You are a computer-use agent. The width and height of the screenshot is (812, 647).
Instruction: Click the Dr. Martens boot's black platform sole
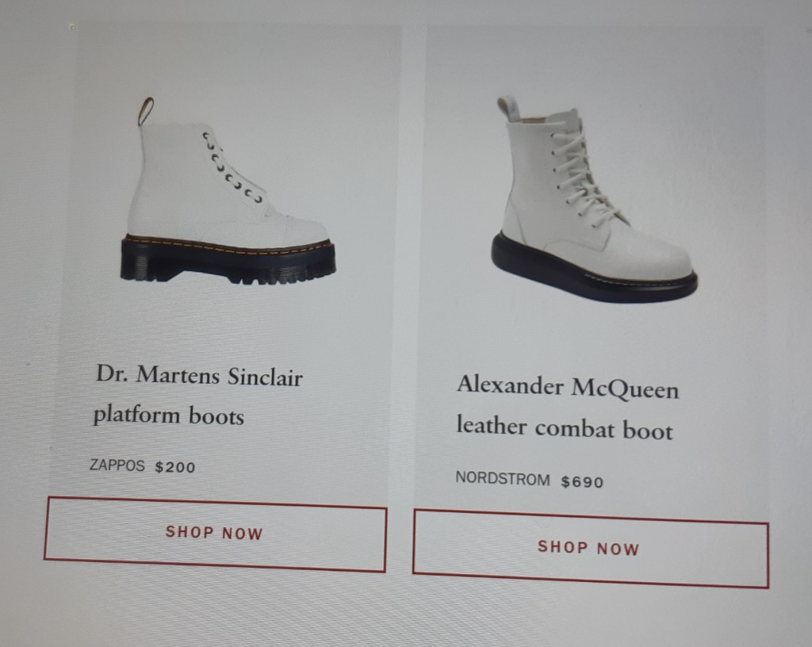pyautogui.click(x=228, y=260)
